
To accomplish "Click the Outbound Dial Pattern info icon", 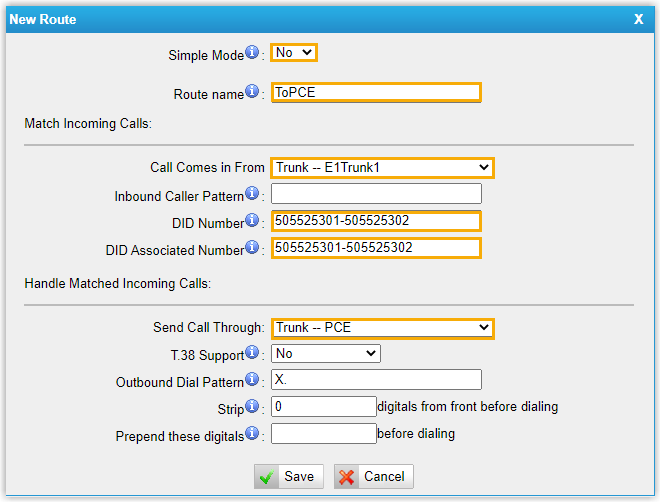I will pos(252,379).
